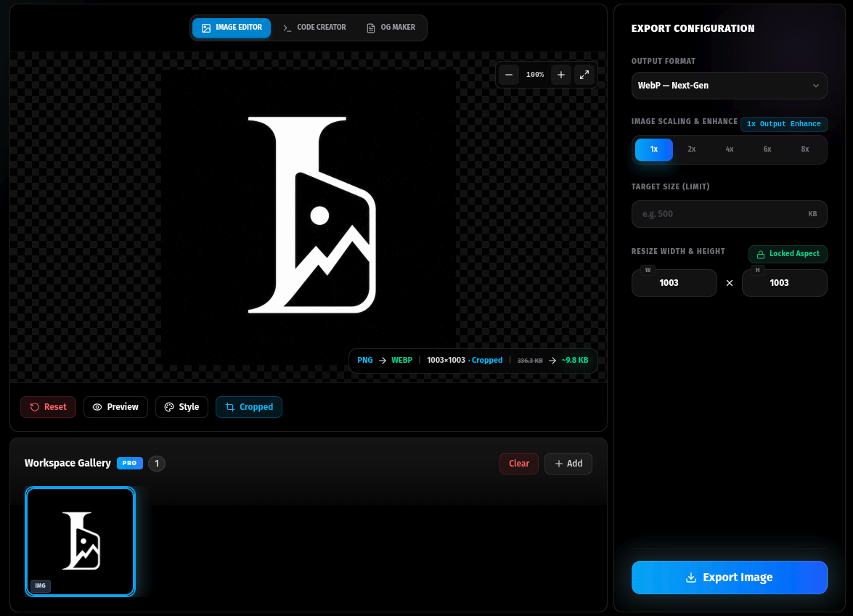The width and height of the screenshot is (853, 616).
Task: Select 1x image scaling
Action: (654, 149)
